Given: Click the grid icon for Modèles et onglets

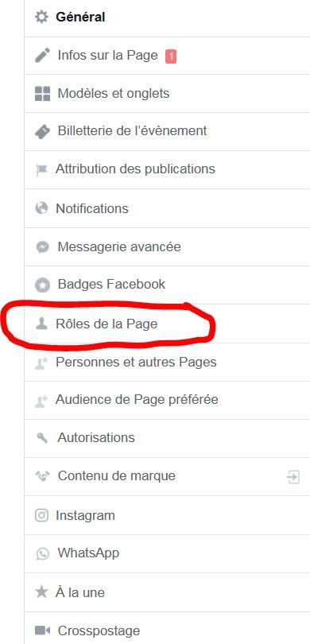Looking at the screenshot, I should [42, 94].
